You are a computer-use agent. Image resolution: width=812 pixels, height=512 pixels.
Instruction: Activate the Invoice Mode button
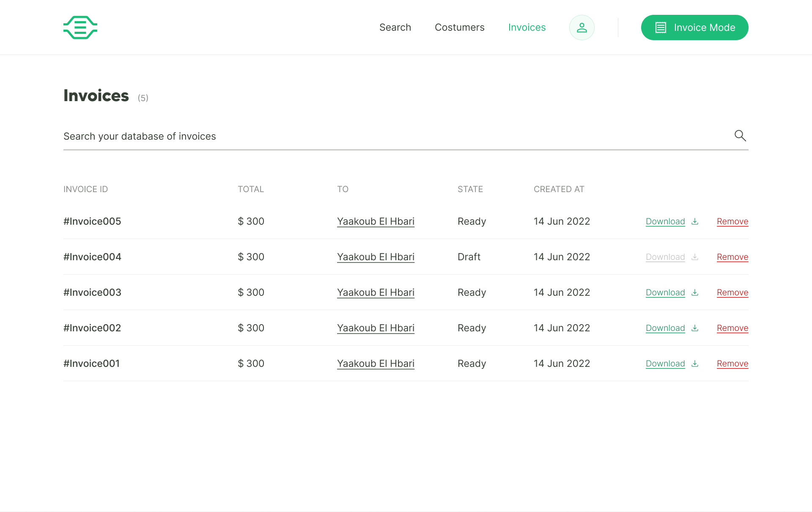(x=695, y=28)
